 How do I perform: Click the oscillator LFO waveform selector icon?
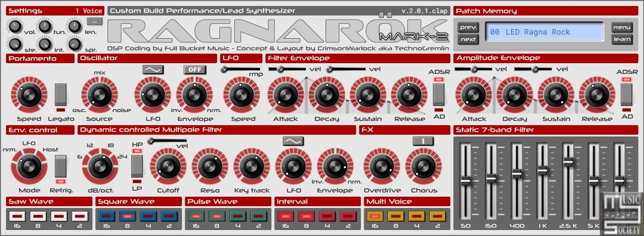pyautogui.click(x=153, y=69)
